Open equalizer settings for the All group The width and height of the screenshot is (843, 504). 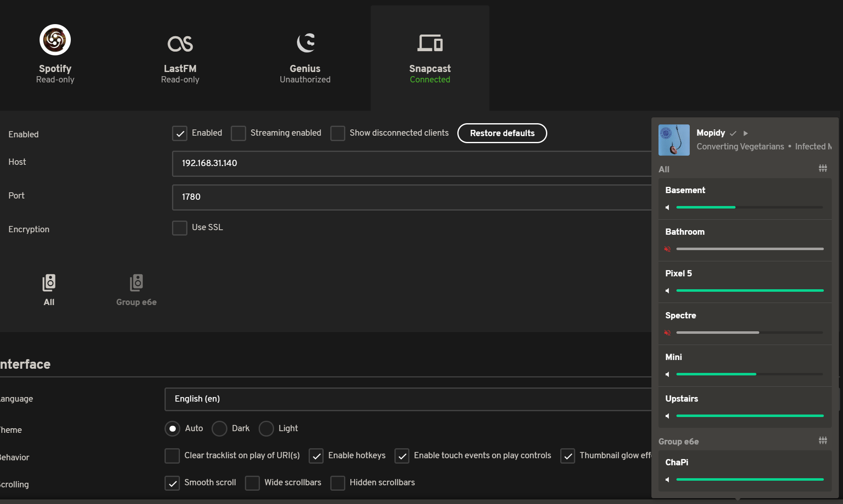point(823,168)
